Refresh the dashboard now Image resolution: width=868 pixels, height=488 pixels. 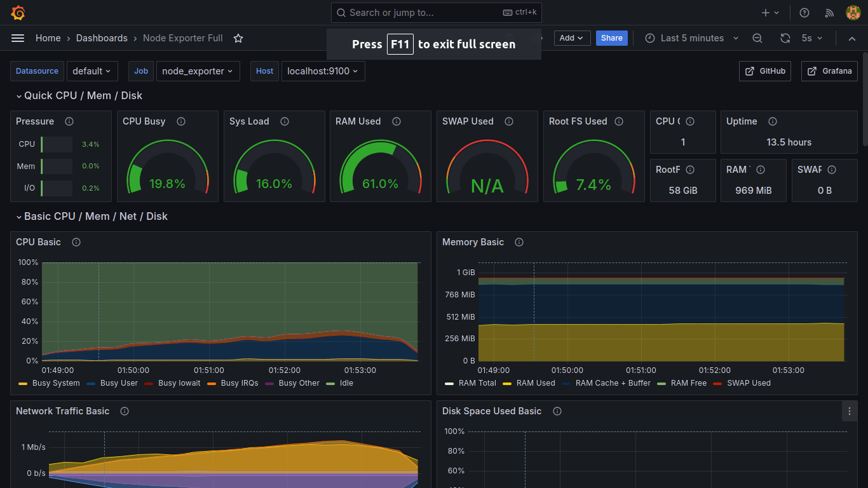coord(785,38)
